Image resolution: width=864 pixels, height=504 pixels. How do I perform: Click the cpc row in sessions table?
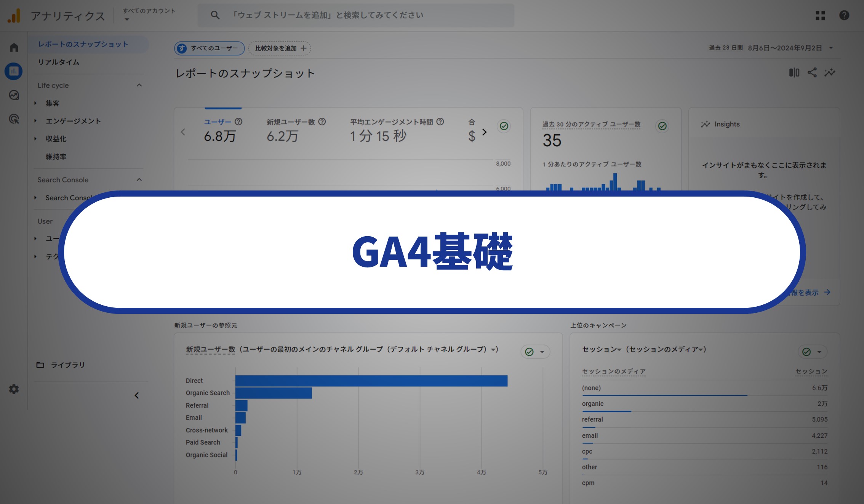[x=705, y=451]
